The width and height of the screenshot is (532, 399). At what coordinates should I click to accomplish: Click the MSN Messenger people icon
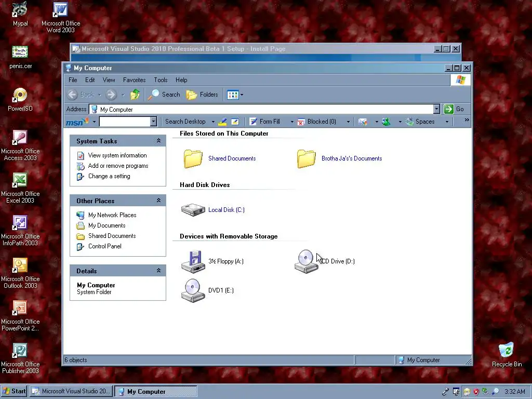click(386, 122)
